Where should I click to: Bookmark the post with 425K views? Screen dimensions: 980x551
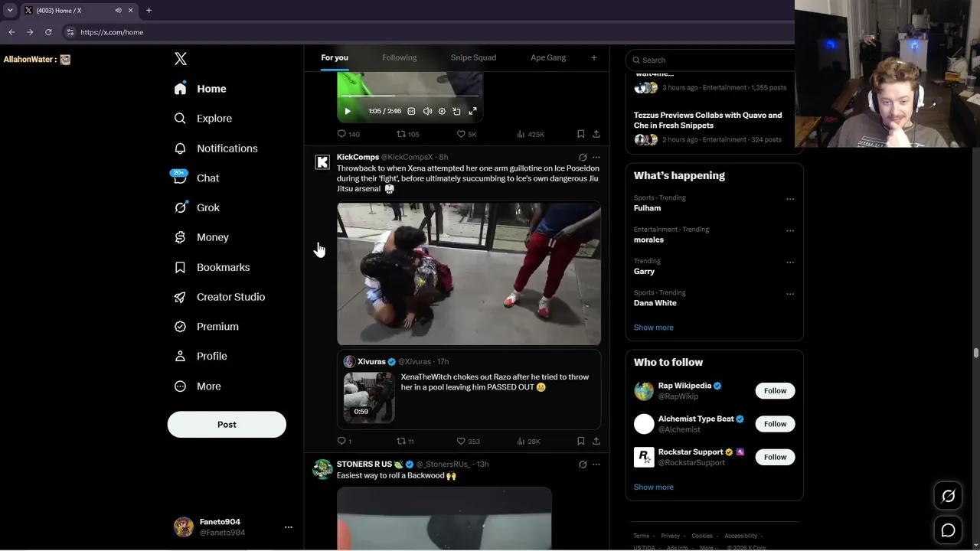pyautogui.click(x=581, y=134)
